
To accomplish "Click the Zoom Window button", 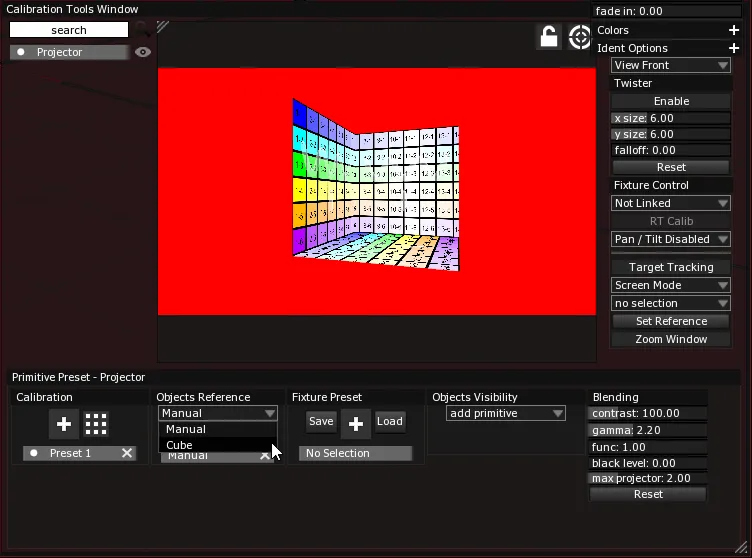I will [x=671, y=339].
